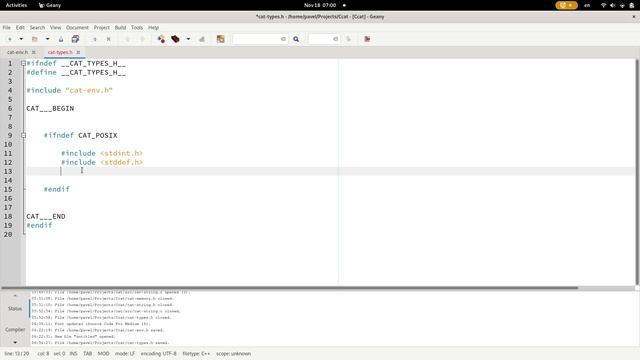Open the clock and calendar panel
Image resolution: width=640 pixels, height=360 pixels.
pyautogui.click(x=320, y=5)
